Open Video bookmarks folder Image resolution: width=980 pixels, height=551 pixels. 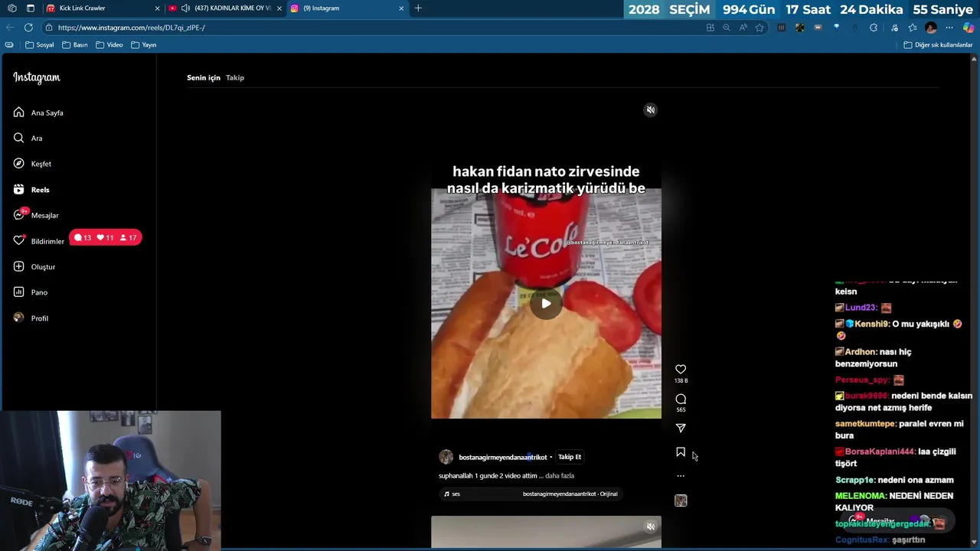109,45
